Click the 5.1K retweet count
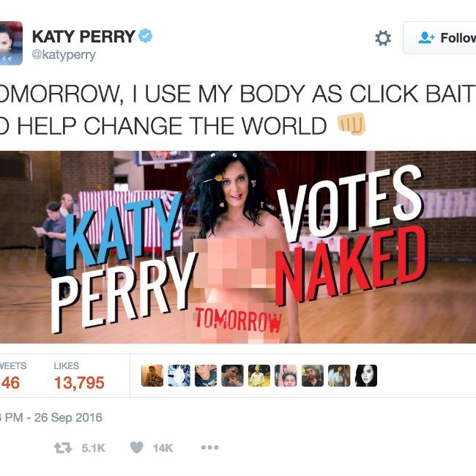476x476 pixels. [93, 448]
